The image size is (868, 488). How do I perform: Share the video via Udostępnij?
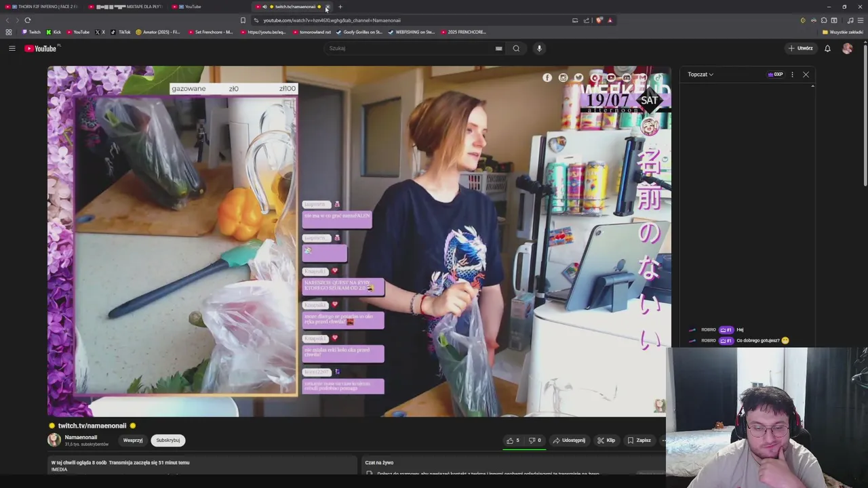[569, 441]
